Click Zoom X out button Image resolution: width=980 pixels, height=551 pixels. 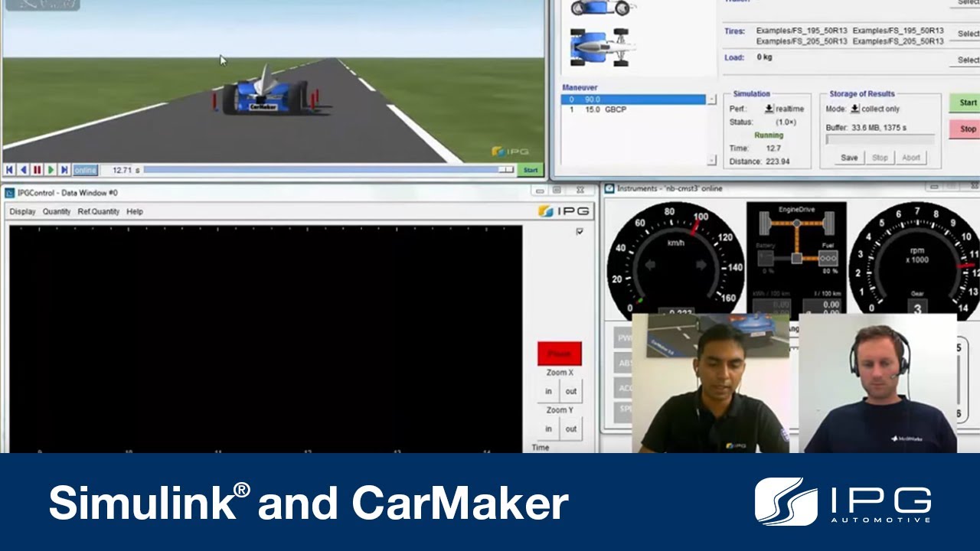[x=571, y=391]
